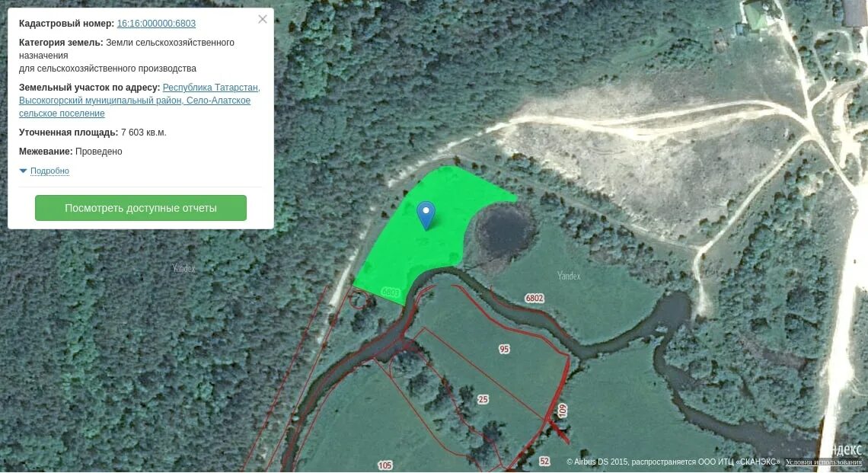Image resolution: width=868 pixels, height=473 pixels.
Task: Select parcel label 52 on map
Action: pyautogui.click(x=544, y=461)
